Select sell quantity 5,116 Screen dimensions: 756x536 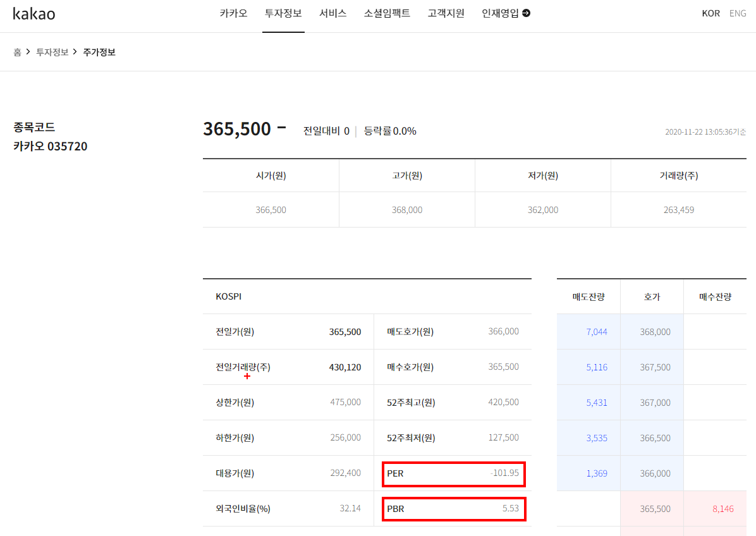(597, 367)
